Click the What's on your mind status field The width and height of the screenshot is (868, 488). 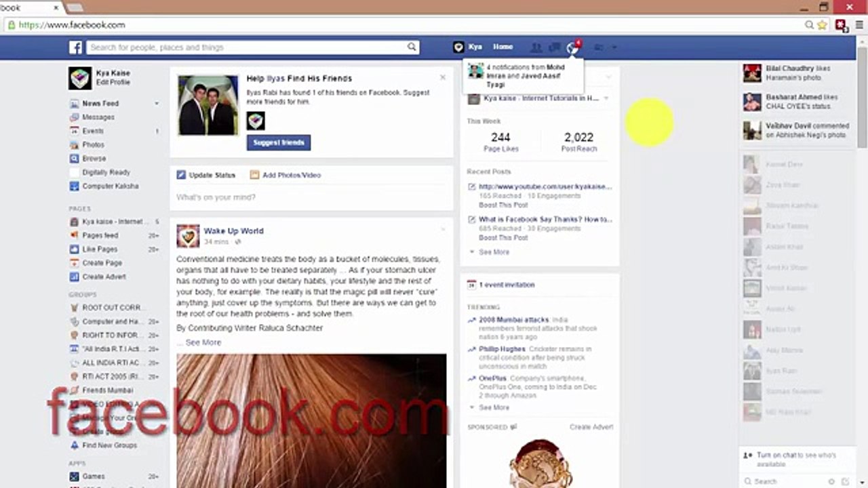point(311,197)
